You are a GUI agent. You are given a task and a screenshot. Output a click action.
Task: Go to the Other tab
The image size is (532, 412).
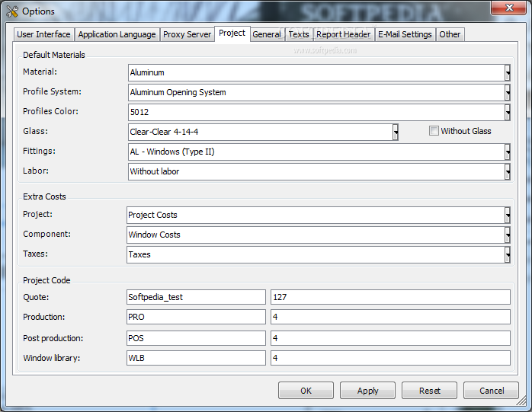pyautogui.click(x=450, y=34)
